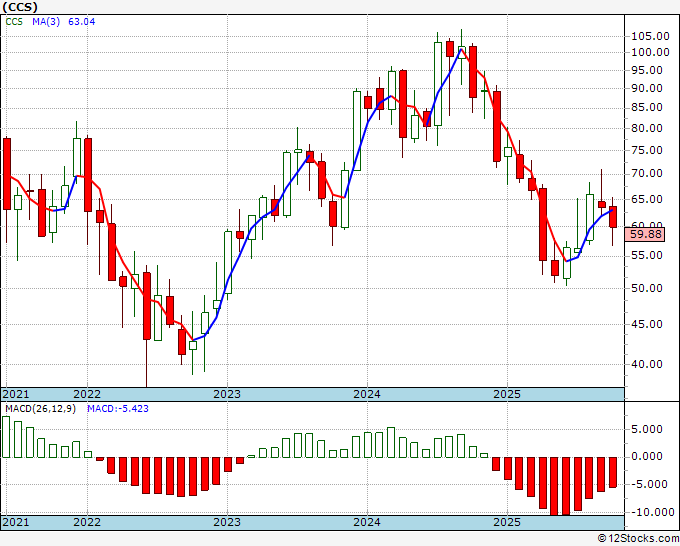Select the 85.00 price axis label
The width and height of the screenshot is (680, 546).
(647, 108)
